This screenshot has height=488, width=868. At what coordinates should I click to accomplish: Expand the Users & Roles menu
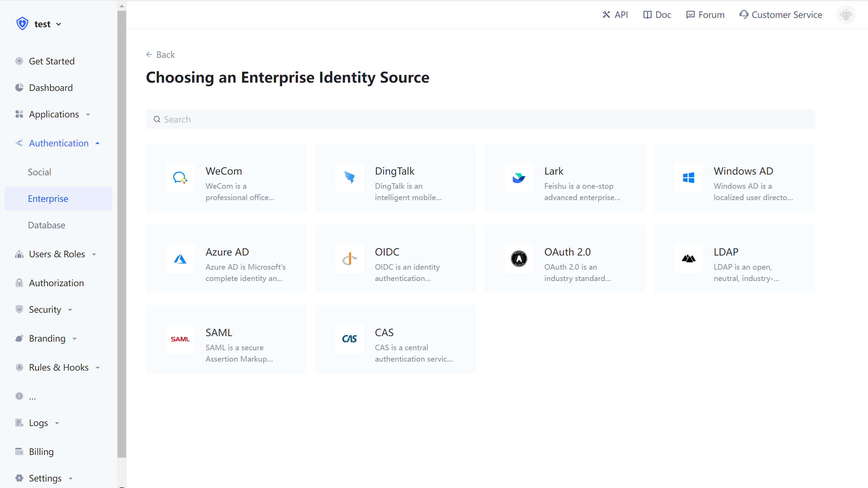(57, 254)
